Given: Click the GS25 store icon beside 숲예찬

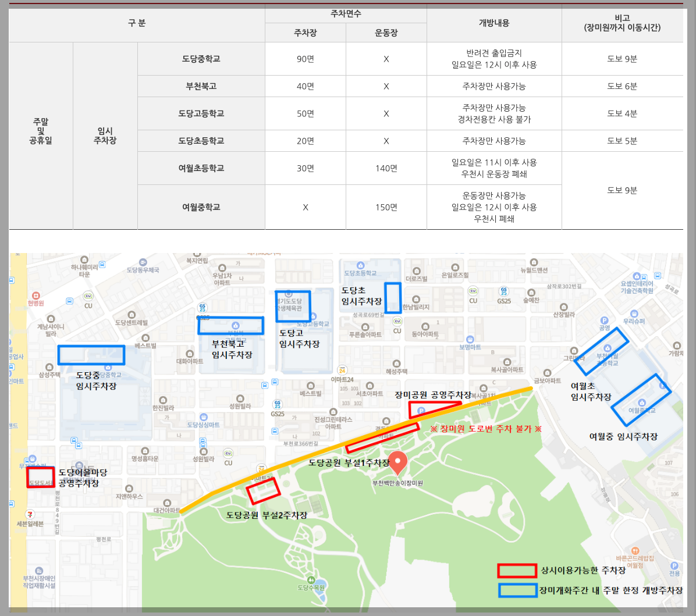Looking at the screenshot, I should (504, 291).
